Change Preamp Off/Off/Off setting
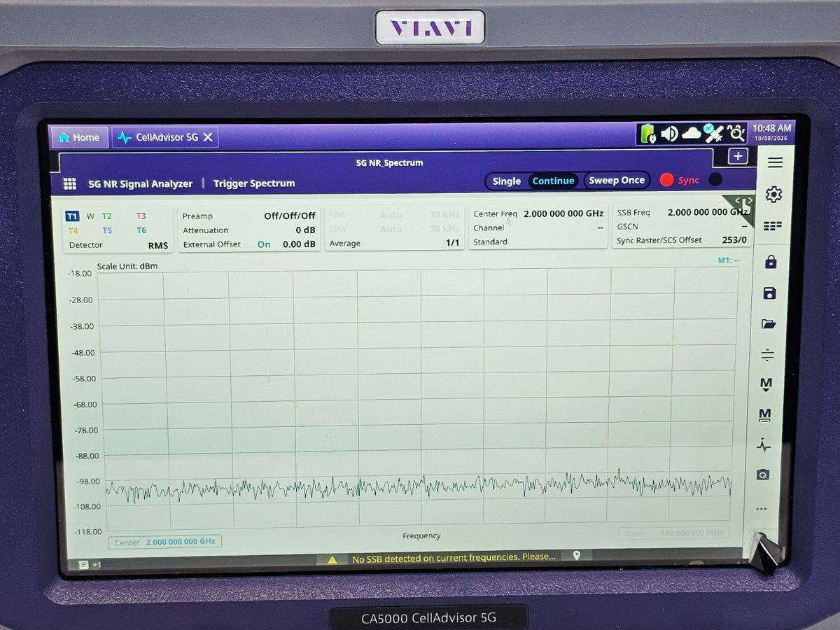The width and height of the screenshot is (840, 630). point(249,216)
